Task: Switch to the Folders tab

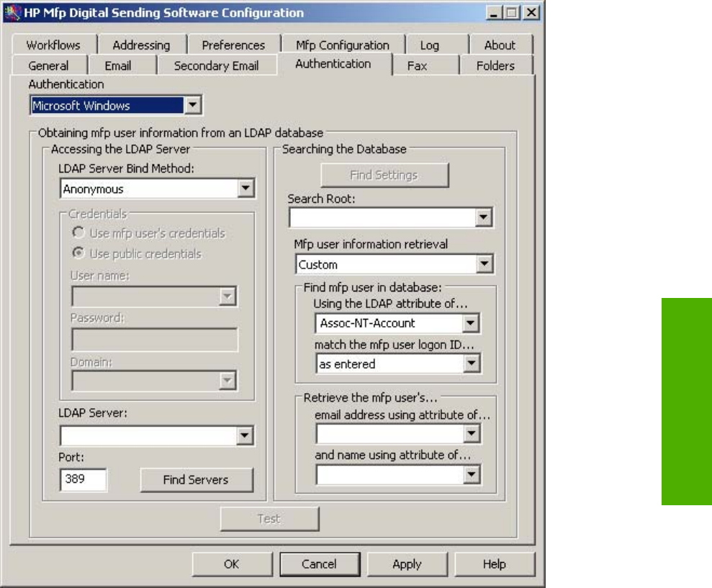Action: coord(495,65)
